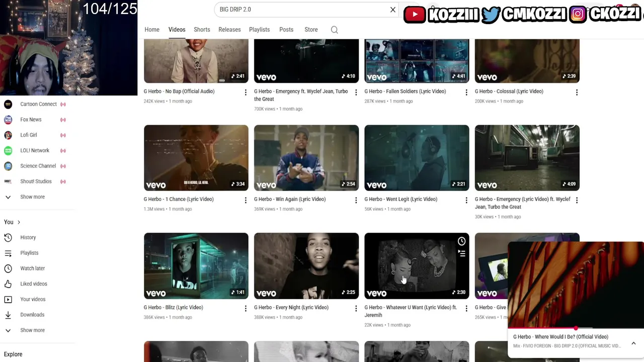Open Shout! Studios subscription channel
The image size is (644, 362).
(35, 181)
